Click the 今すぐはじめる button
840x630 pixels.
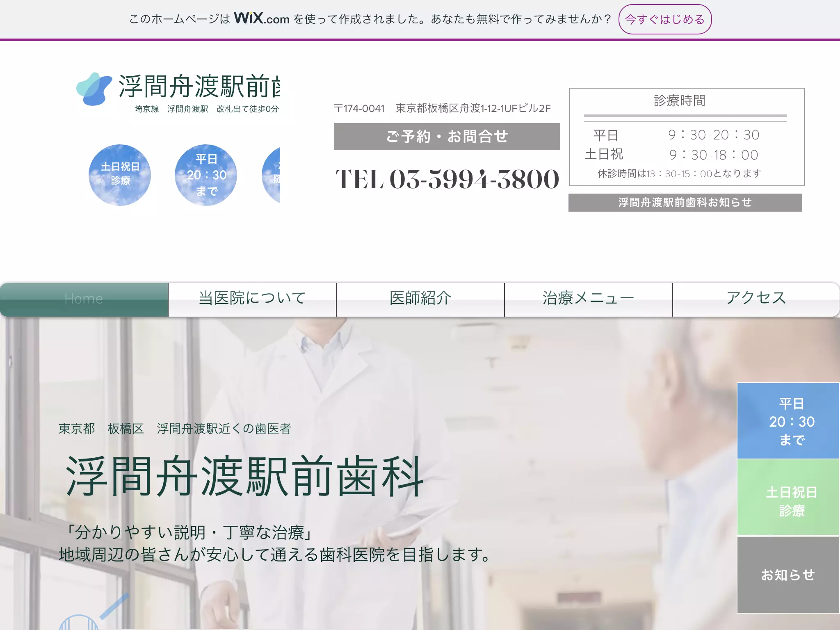[665, 19]
